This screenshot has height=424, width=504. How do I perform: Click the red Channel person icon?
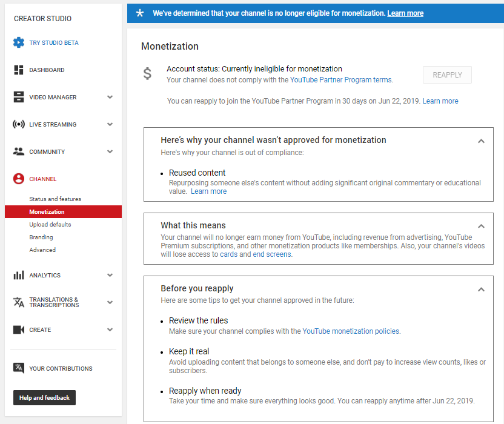19,179
